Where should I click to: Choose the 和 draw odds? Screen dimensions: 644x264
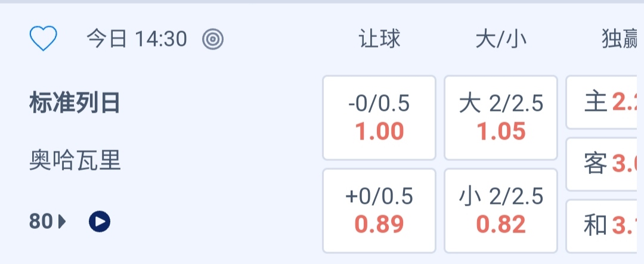[x=606, y=225]
